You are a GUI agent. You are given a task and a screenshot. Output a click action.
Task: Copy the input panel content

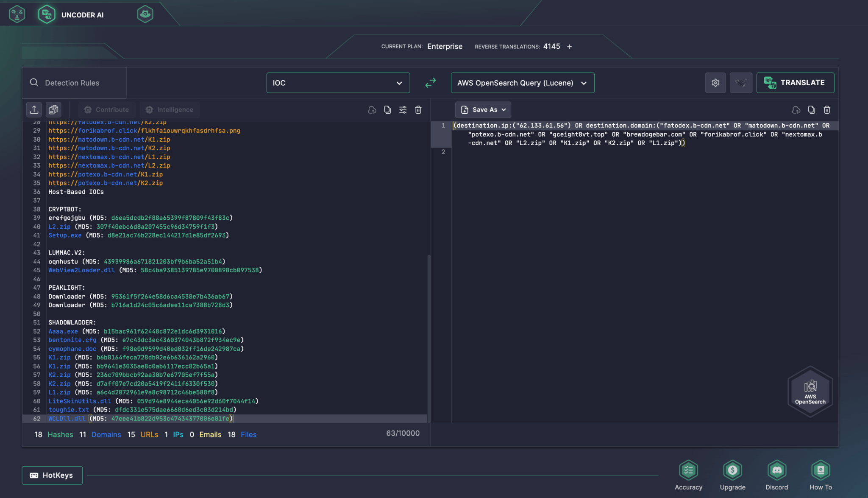[387, 110]
